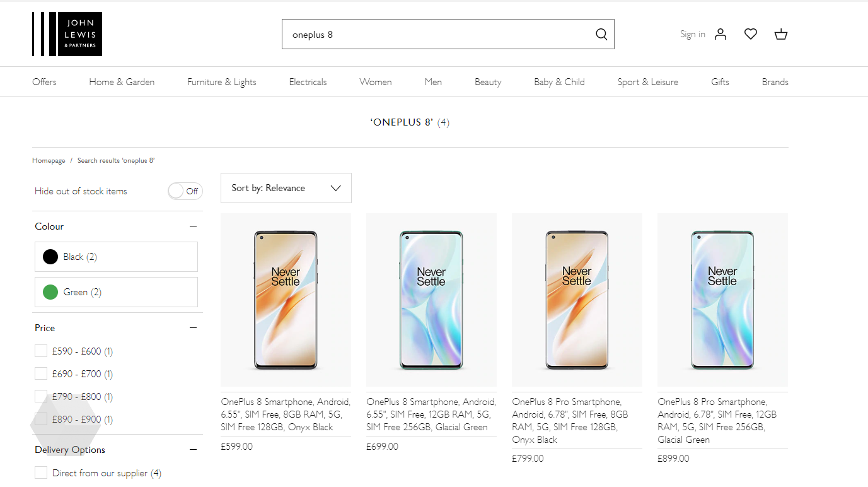Check the £590 - £600 price filter
The height and width of the screenshot is (487, 868).
click(41, 351)
